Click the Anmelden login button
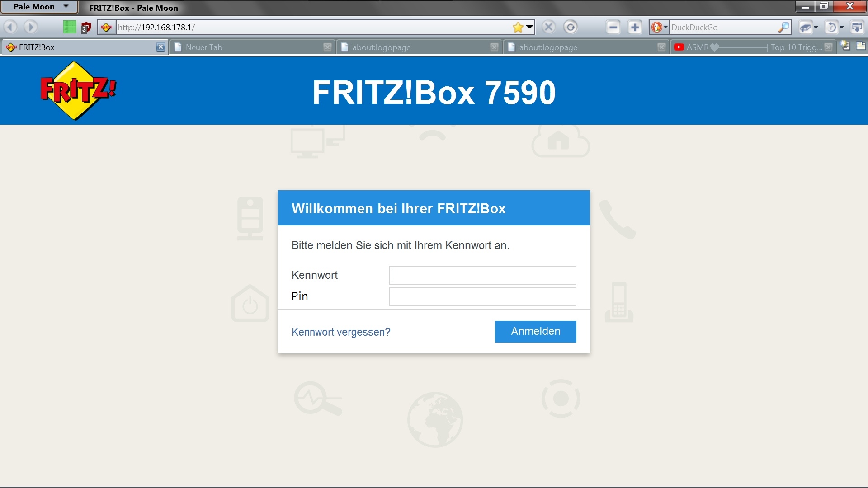Image resolution: width=868 pixels, height=488 pixels. pos(535,331)
